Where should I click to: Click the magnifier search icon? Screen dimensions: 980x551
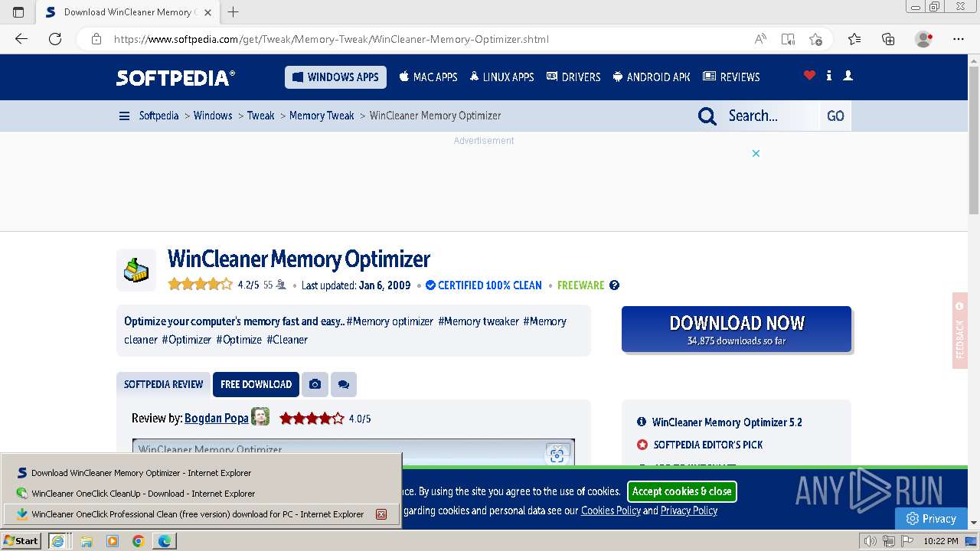[x=707, y=116]
